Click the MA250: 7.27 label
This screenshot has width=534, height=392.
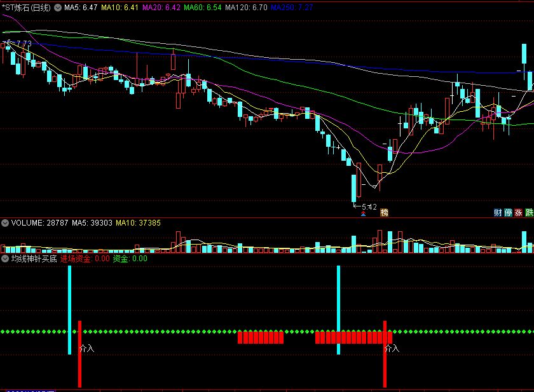click(x=292, y=8)
